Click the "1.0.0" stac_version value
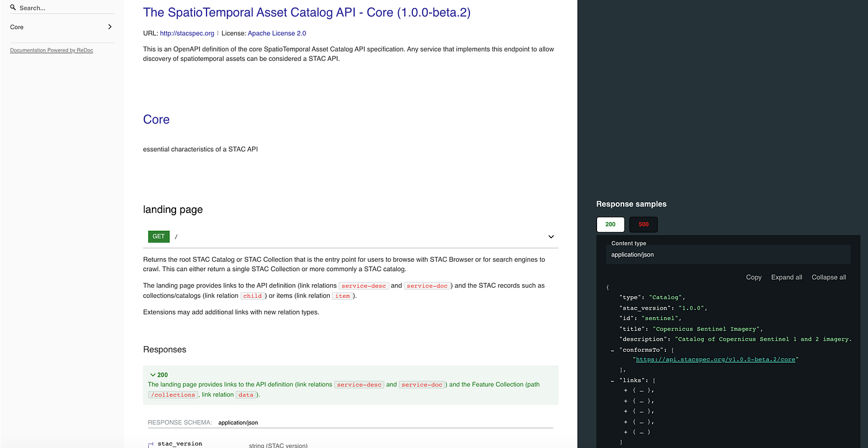Image resolution: width=868 pixels, height=448 pixels. coord(692,308)
